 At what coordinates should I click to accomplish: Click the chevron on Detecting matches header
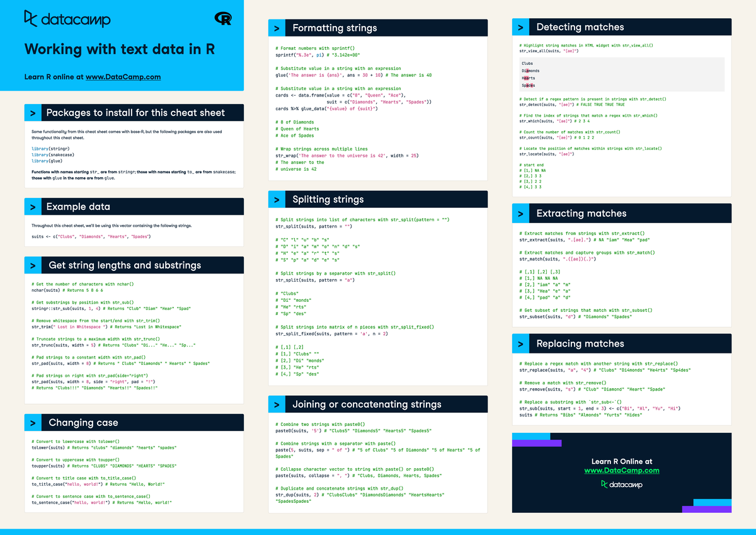point(522,26)
